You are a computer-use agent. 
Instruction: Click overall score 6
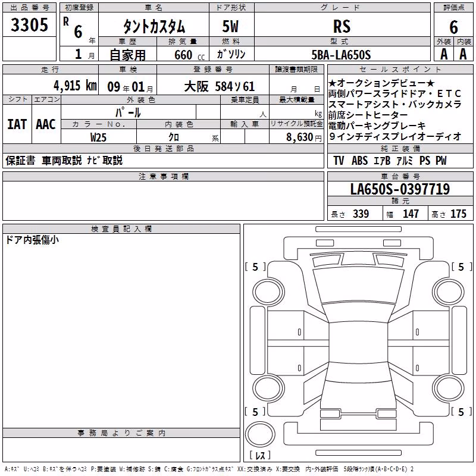tap(453, 27)
